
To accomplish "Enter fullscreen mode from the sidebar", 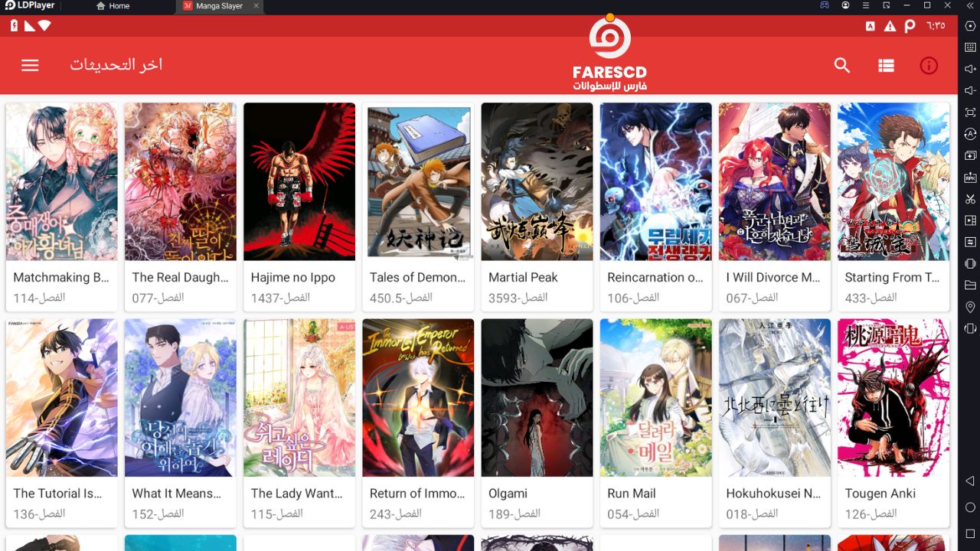I will tap(970, 112).
